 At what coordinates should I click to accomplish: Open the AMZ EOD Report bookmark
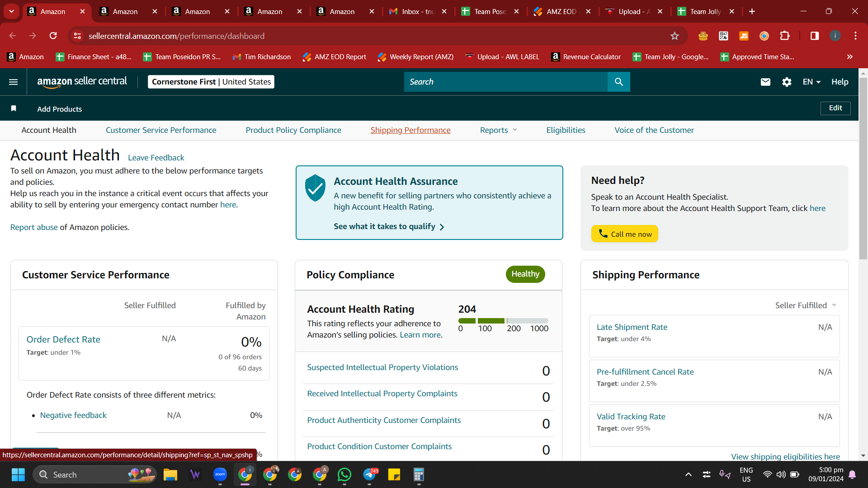tap(335, 56)
